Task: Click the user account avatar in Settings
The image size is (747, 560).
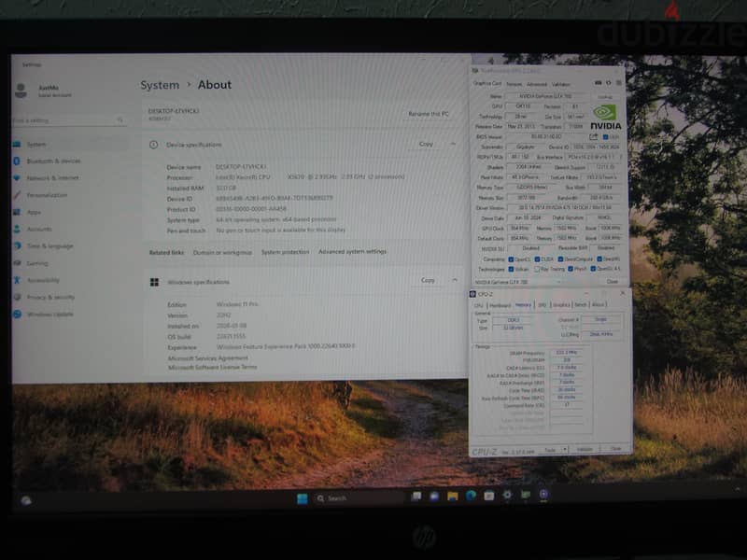Action: click(x=21, y=90)
